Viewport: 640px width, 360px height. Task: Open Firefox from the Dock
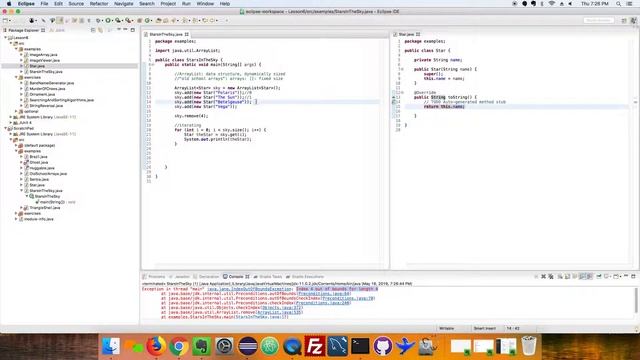(x=156, y=346)
